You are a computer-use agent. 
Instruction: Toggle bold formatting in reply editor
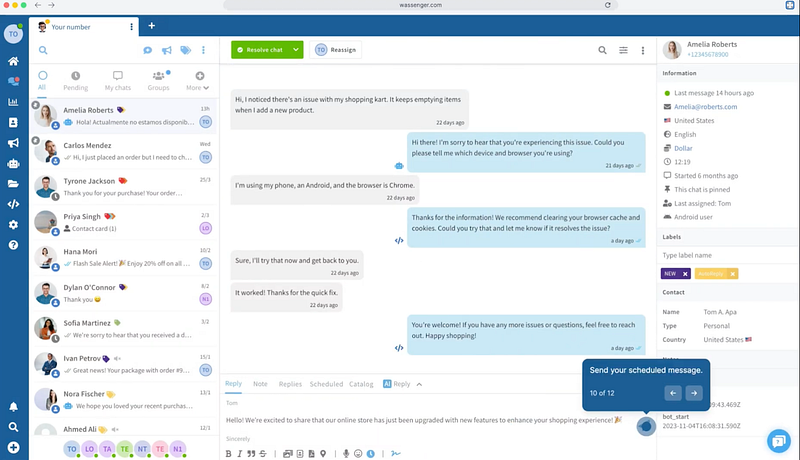[x=228, y=453]
